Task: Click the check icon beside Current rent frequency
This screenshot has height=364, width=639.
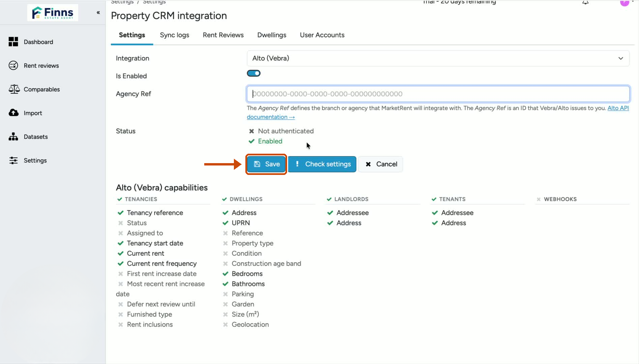Action: (121, 264)
